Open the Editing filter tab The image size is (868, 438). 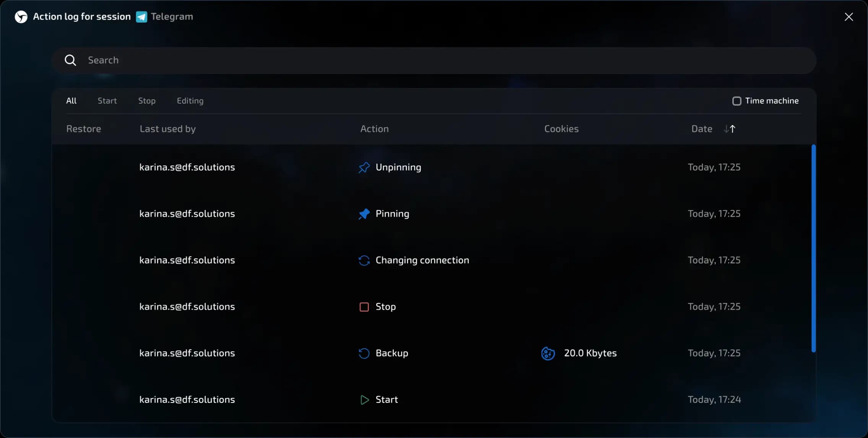(x=190, y=101)
